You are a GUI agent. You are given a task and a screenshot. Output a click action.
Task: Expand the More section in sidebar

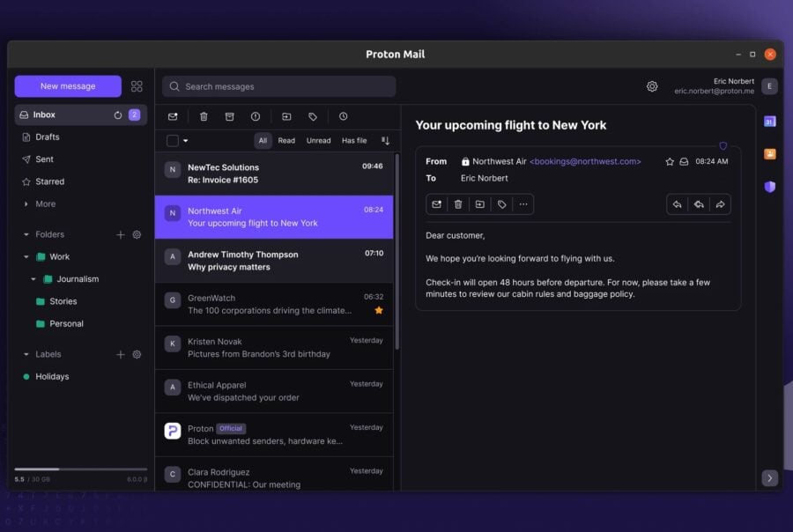coord(26,203)
